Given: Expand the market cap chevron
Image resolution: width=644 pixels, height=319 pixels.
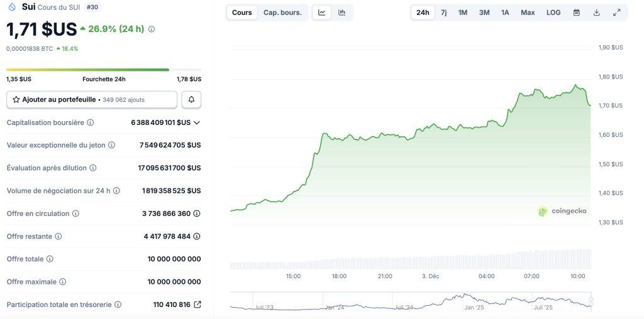Looking at the screenshot, I should [197, 122].
